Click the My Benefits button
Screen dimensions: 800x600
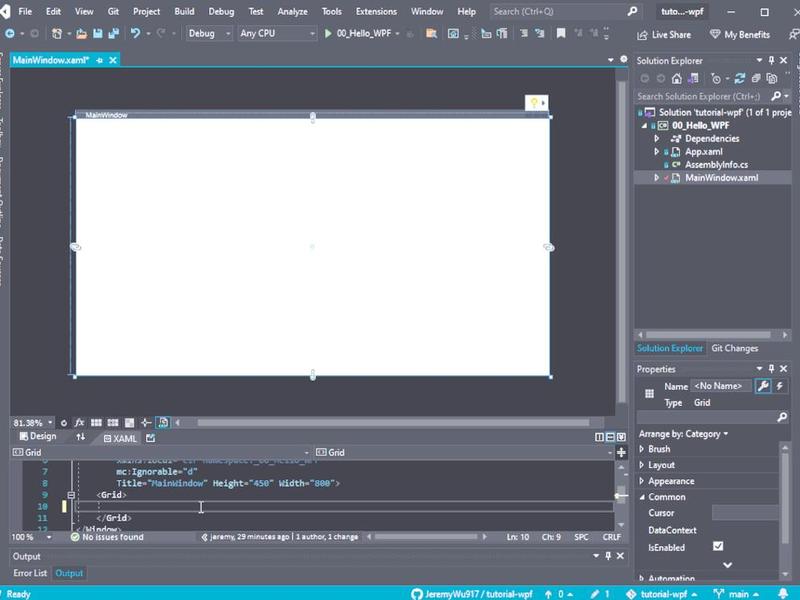tap(739, 35)
